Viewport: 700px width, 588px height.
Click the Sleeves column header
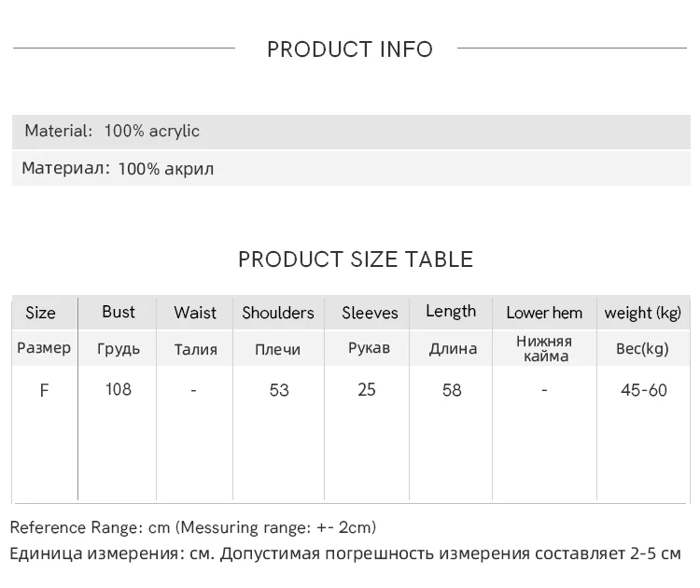point(370,313)
